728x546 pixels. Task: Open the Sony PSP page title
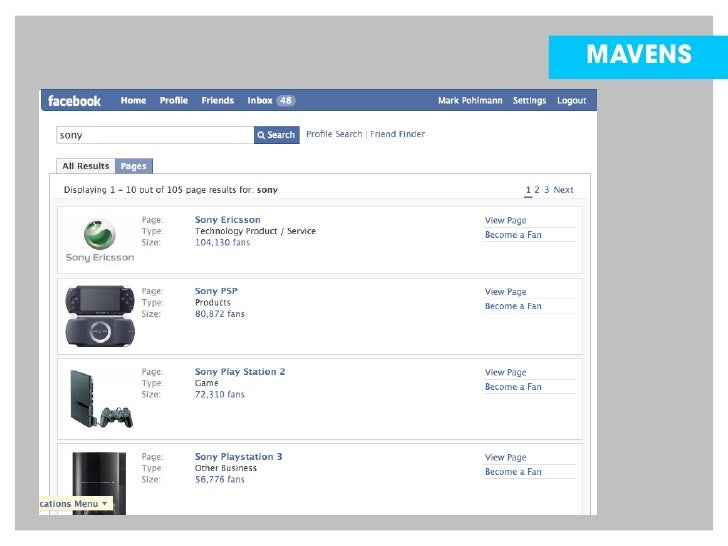point(216,291)
